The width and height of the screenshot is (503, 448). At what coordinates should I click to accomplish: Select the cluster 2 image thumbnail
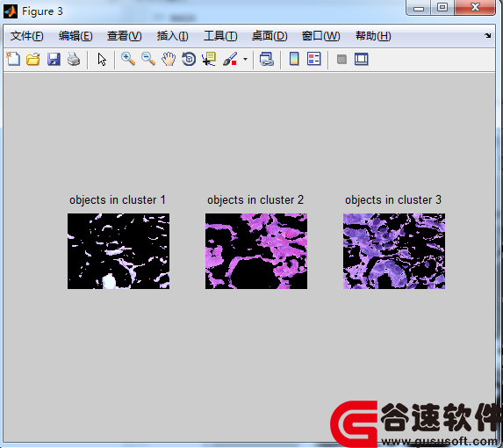pyautogui.click(x=256, y=251)
